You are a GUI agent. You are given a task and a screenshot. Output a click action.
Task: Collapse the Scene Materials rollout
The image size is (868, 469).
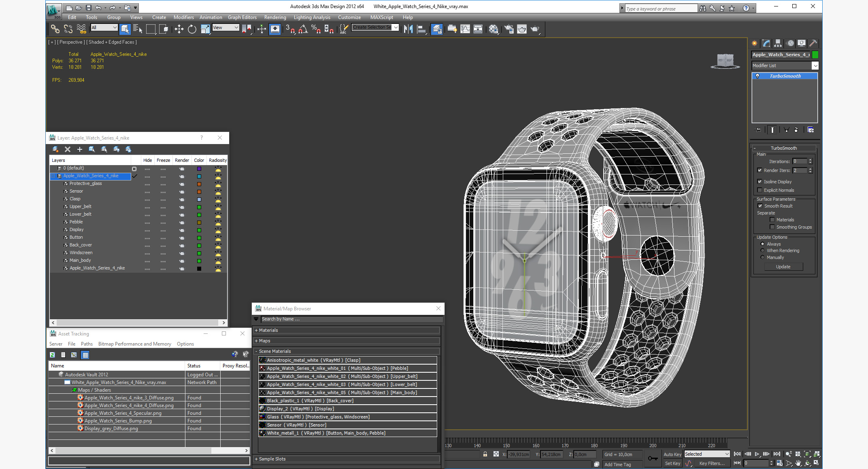tap(347, 351)
